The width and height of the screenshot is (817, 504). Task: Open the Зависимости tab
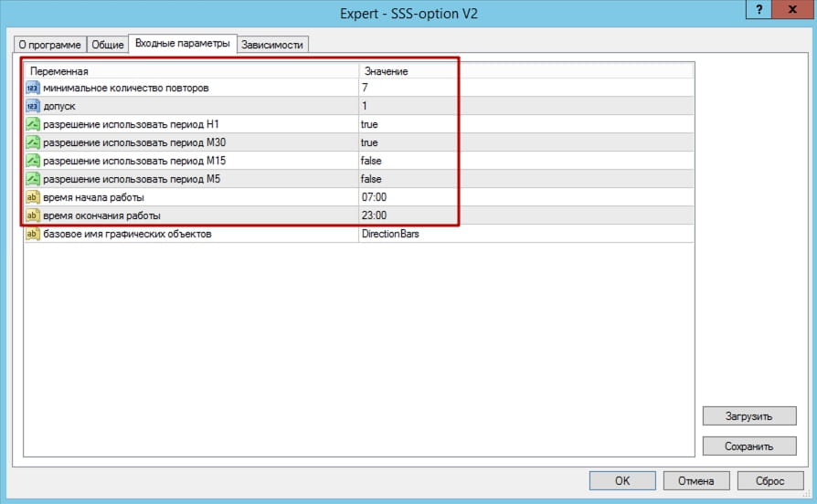coord(272,44)
